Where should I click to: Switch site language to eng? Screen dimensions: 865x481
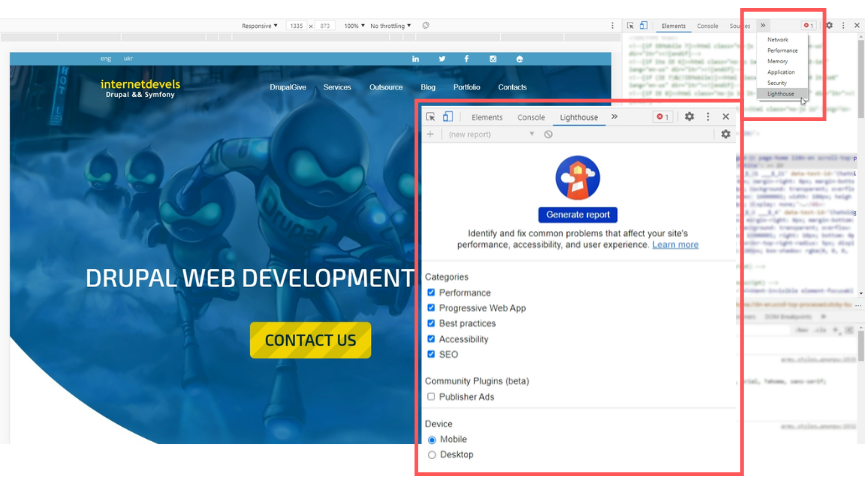click(x=105, y=58)
